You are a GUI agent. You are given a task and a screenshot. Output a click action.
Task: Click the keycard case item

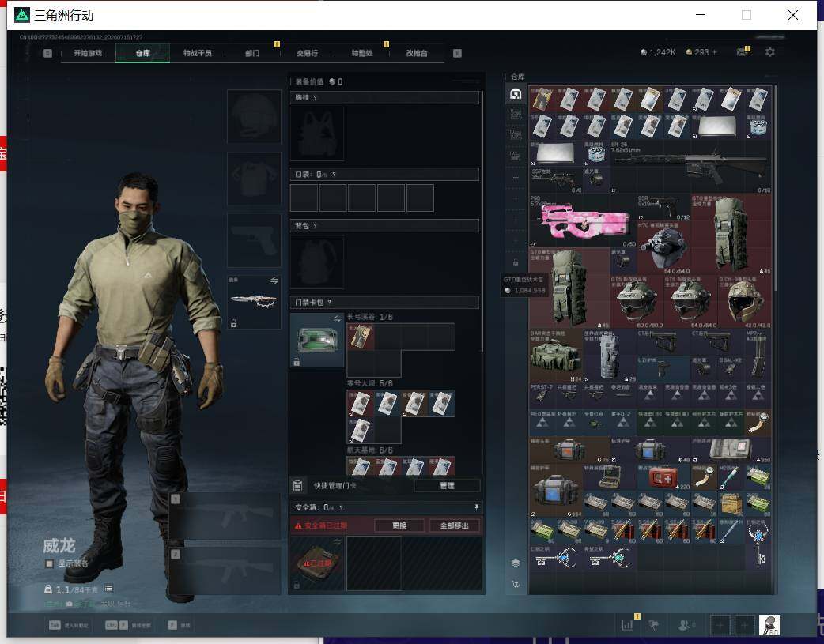coord(317,340)
